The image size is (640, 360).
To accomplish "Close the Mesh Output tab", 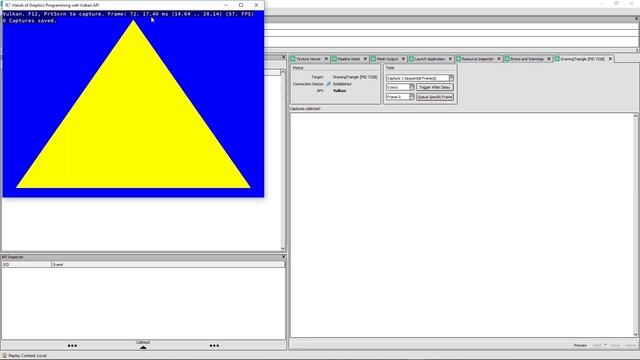I will [403, 59].
